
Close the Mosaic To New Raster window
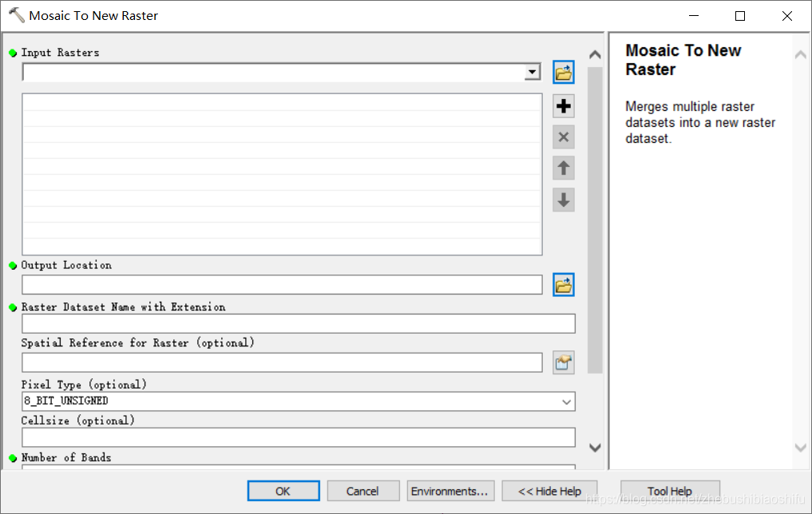(x=787, y=16)
